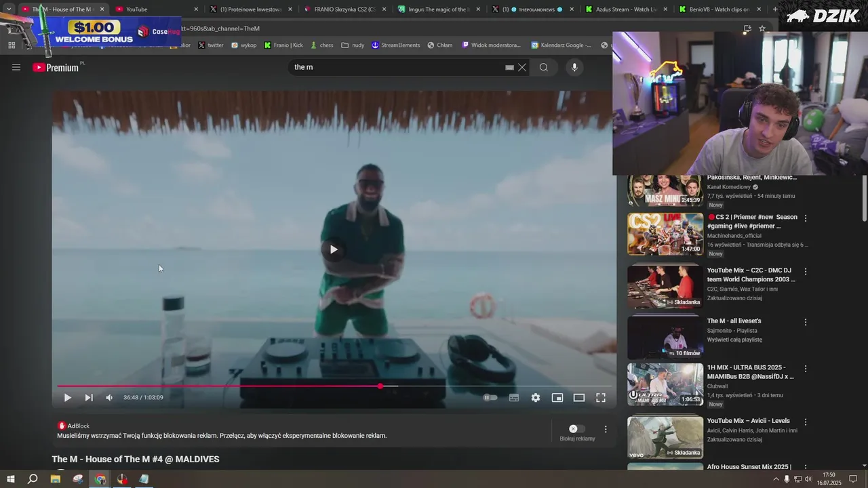Open File Explorer from the taskbar
This screenshot has width=868, height=488.
pyautogui.click(x=55, y=479)
